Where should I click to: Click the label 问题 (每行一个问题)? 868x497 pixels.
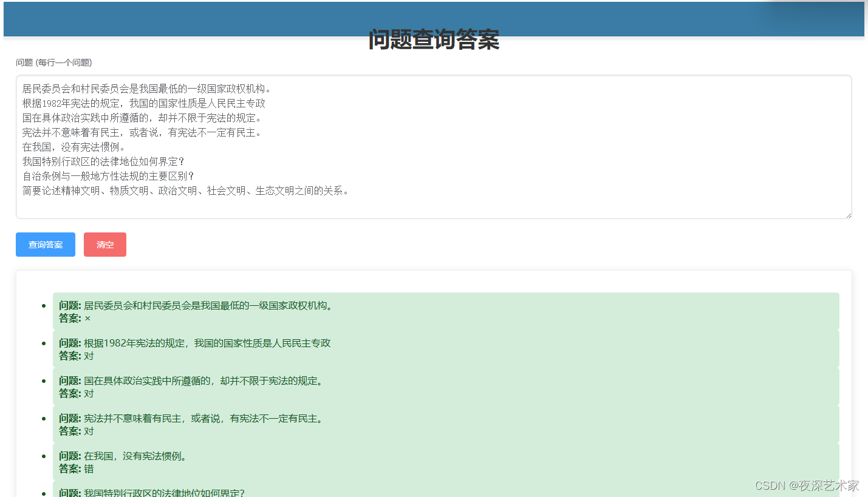click(x=54, y=63)
